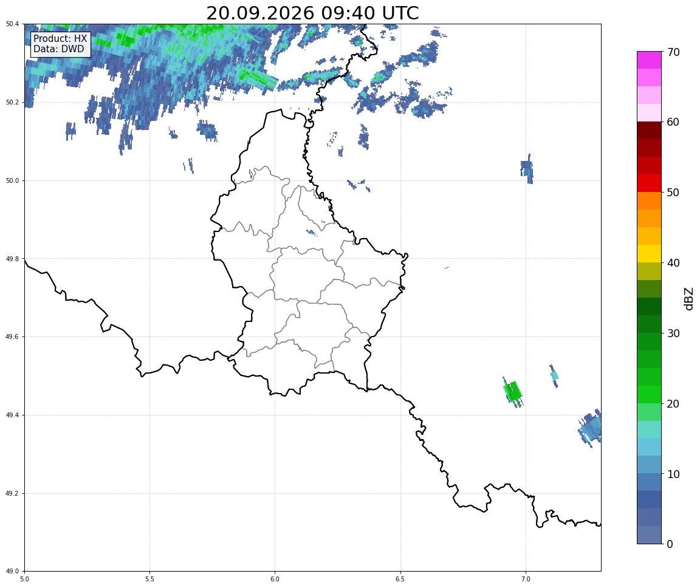The image size is (700, 588).
Task: Click the blue echo at map's right edge
Action: (590, 428)
